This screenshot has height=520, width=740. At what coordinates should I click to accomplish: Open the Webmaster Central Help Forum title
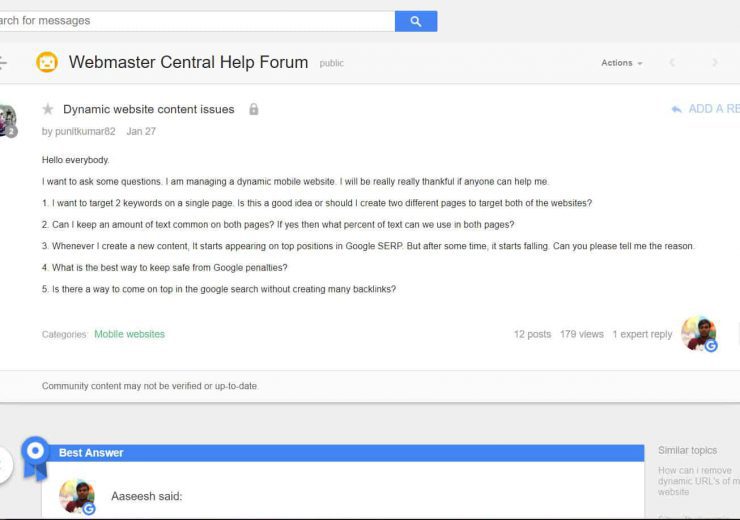pos(188,62)
